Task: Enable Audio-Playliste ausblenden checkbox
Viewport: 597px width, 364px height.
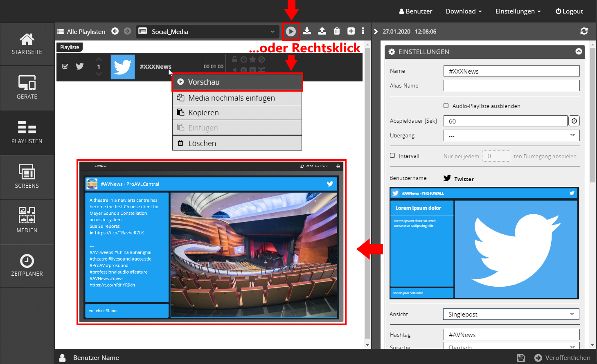Action: 446,106
